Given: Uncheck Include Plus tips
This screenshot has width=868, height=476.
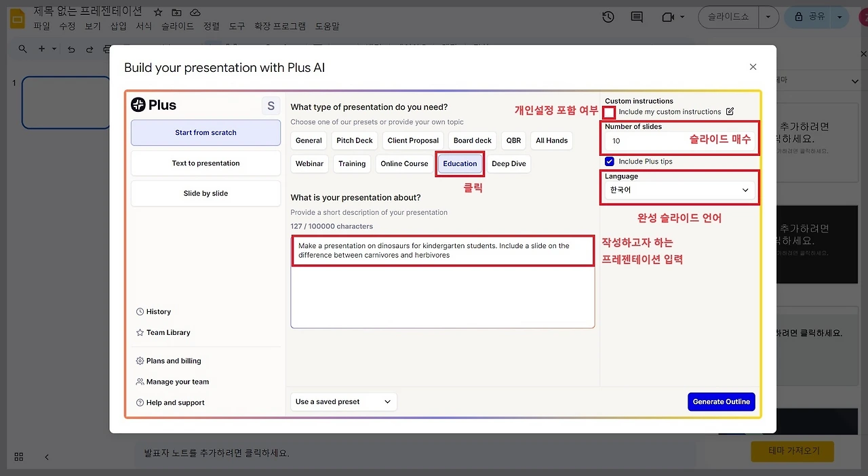Looking at the screenshot, I should point(610,161).
